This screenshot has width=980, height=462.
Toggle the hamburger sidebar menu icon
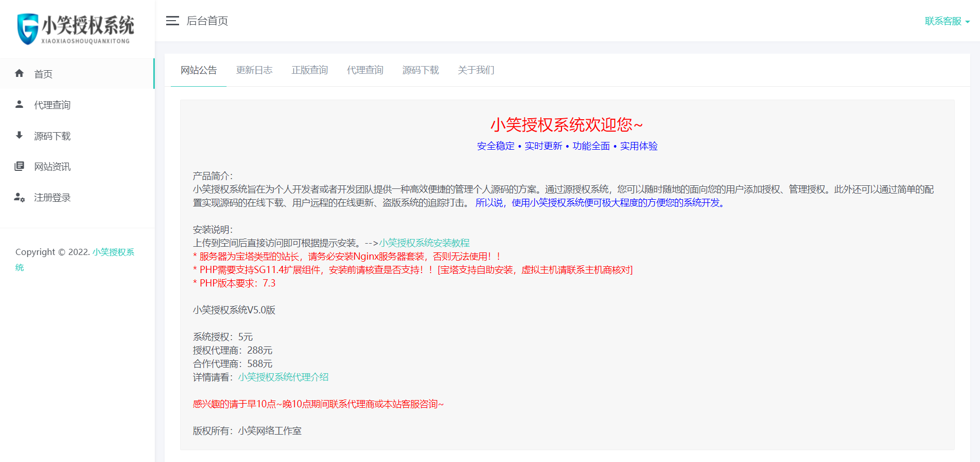[x=172, y=21]
